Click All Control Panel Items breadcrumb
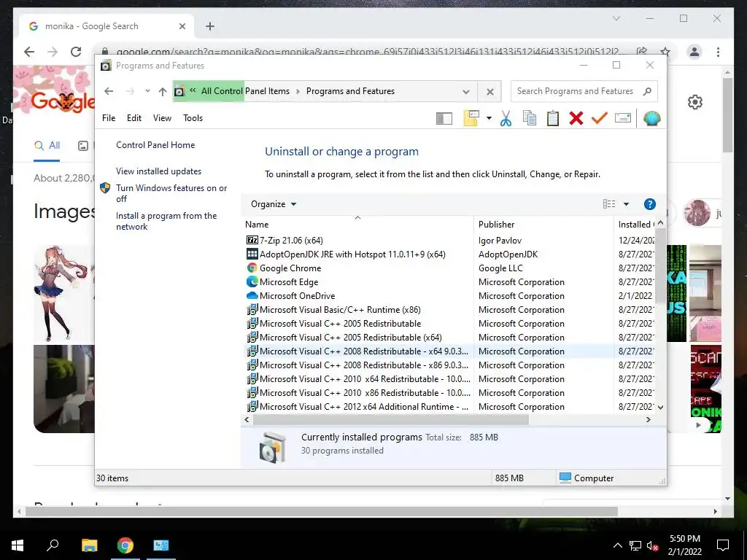The image size is (747, 560). [x=245, y=91]
